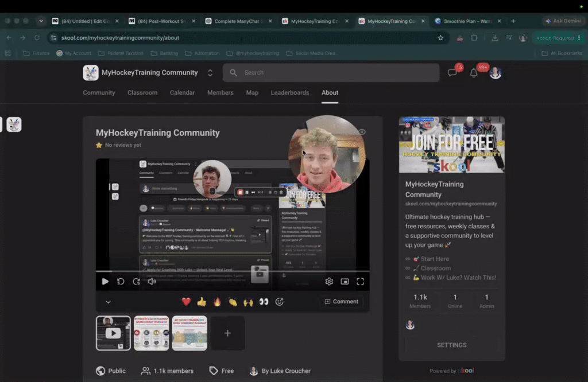Add new media with plus tile
The height and width of the screenshot is (382, 588).
227,333
